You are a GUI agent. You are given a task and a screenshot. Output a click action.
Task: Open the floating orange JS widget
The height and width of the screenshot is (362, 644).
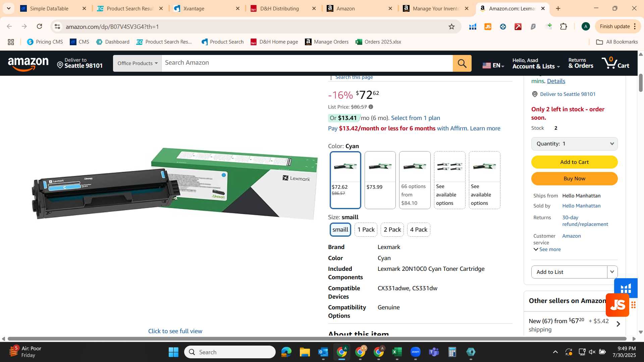(x=618, y=305)
